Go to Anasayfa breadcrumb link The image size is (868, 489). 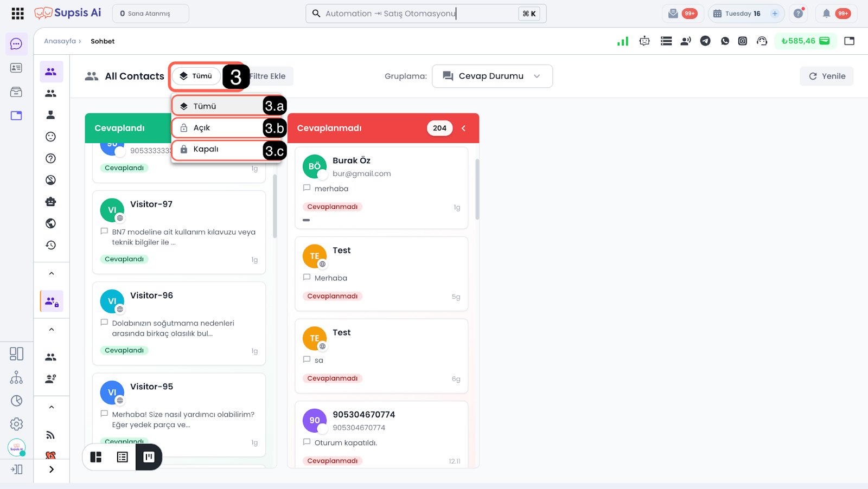[x=60, y=41]
